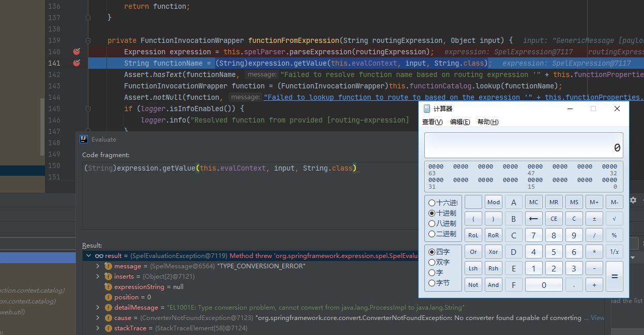644x335 pixels.
Task: Click line number 145 in editor gutter
Action: (54, 109)
